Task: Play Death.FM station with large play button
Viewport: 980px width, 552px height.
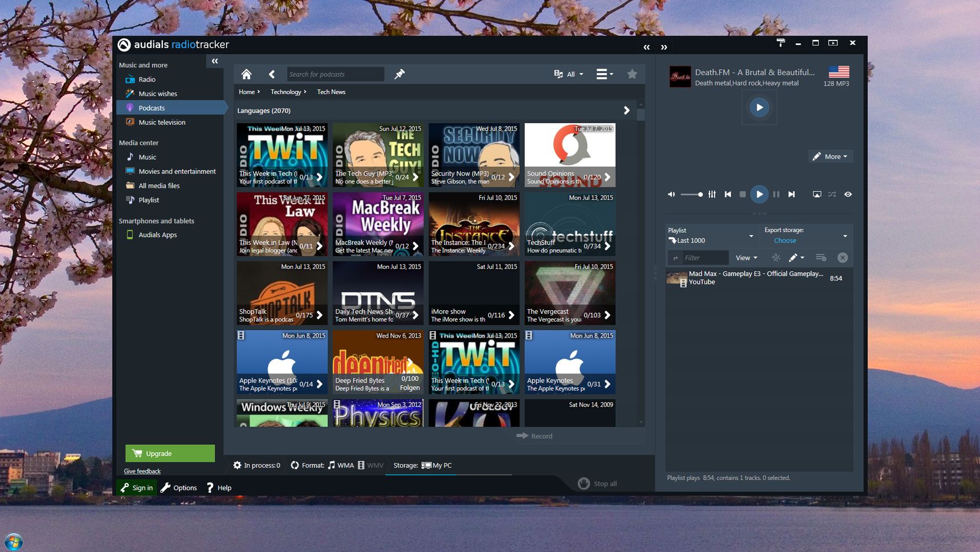Action: (x=759, y=107)
